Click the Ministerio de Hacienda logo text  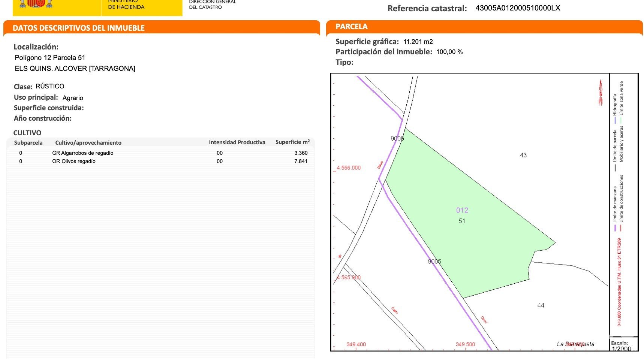126,5
